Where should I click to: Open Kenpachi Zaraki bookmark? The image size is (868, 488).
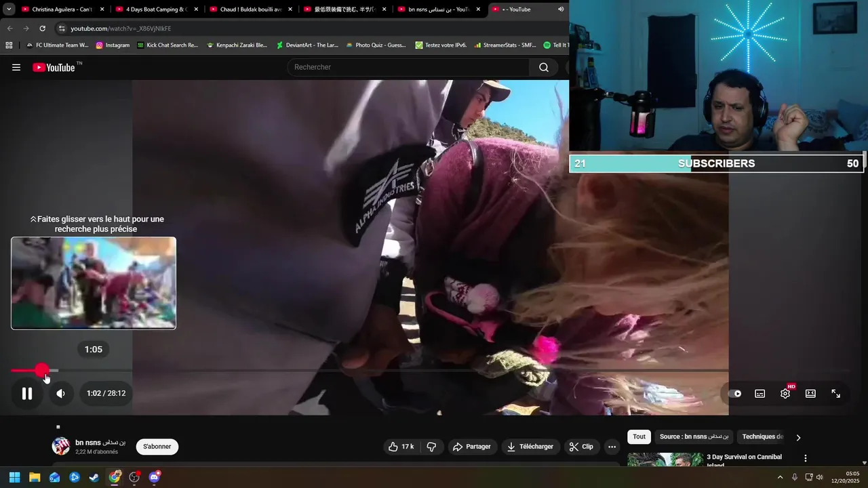237,45
